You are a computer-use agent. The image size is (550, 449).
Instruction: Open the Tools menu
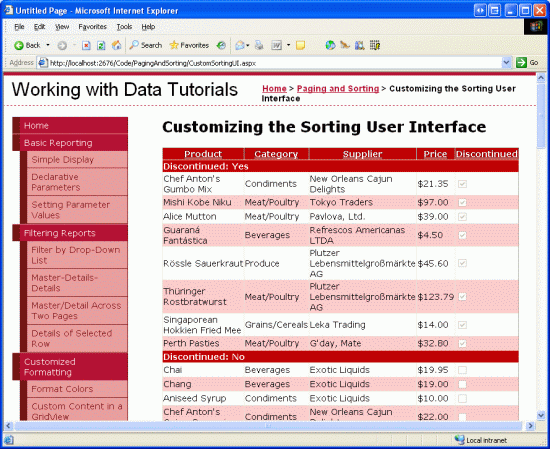(x=124, y=27)
